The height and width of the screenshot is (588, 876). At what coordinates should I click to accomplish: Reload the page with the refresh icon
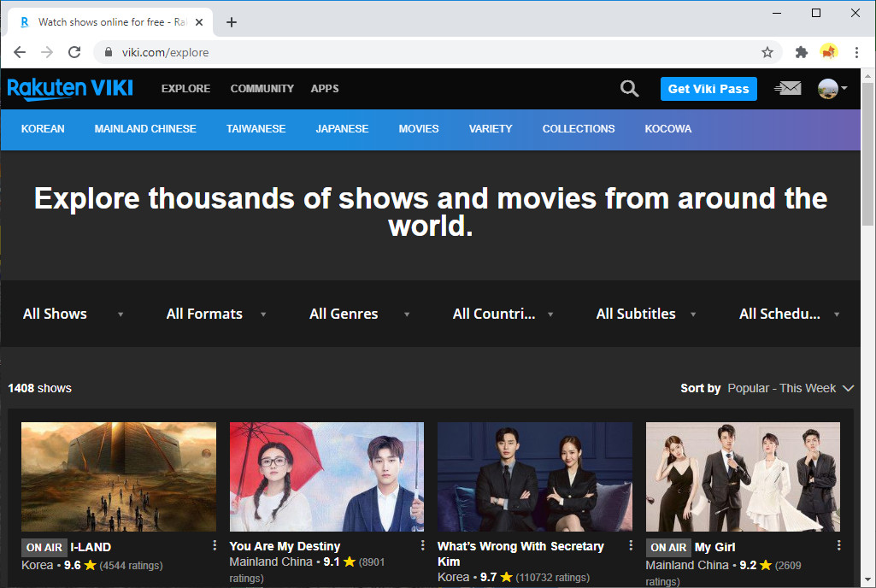pos(74,52)
